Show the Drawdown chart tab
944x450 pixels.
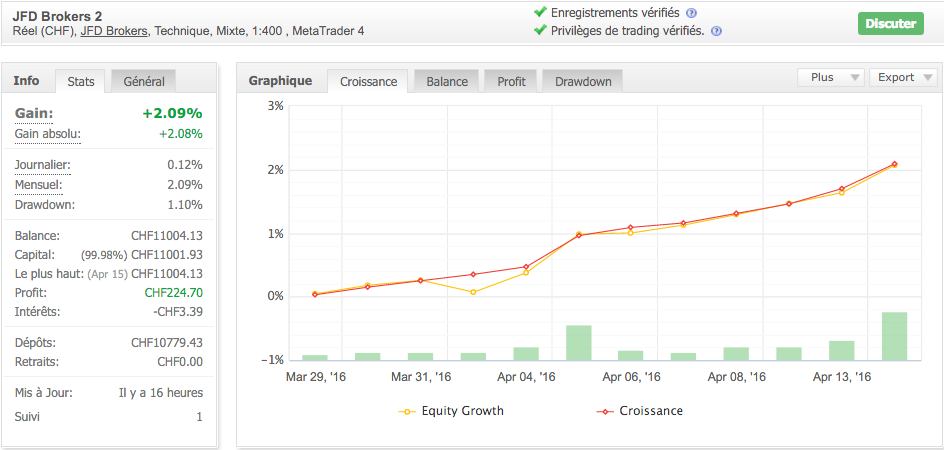tap(583, 82)
